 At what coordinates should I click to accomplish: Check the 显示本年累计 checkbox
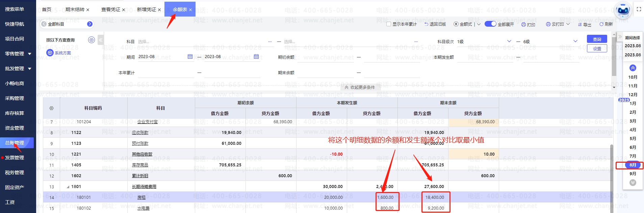pyautogui.click(x=389, y=24)
